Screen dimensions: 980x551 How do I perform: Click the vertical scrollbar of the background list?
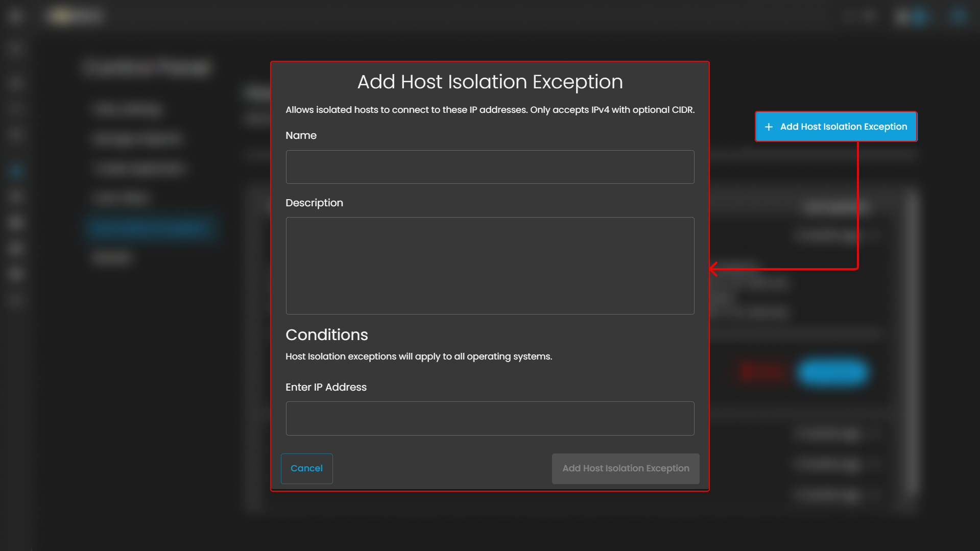tap(912, 342)
